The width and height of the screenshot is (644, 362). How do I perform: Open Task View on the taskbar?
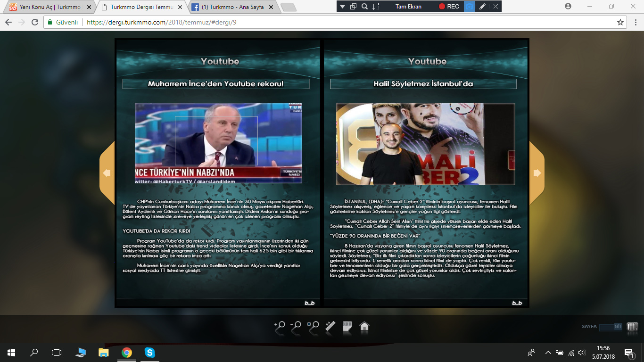pyautogui.click(x=57, y=352)
